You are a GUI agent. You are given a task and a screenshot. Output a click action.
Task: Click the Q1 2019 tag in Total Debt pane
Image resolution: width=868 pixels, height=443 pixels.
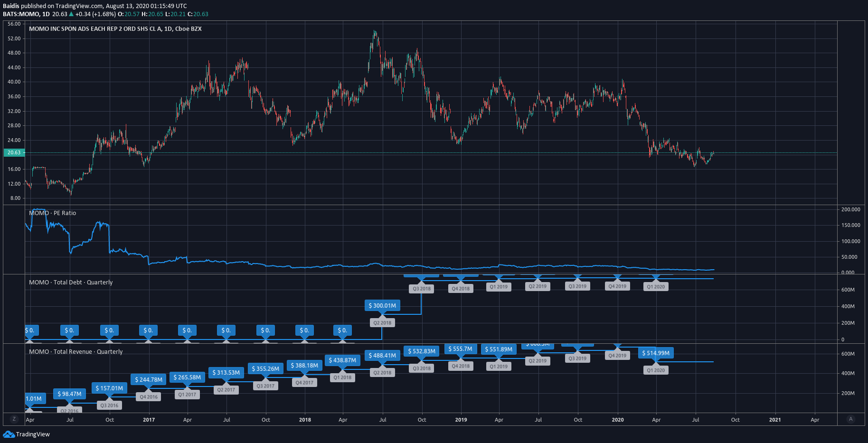click(x=499, y=287)
